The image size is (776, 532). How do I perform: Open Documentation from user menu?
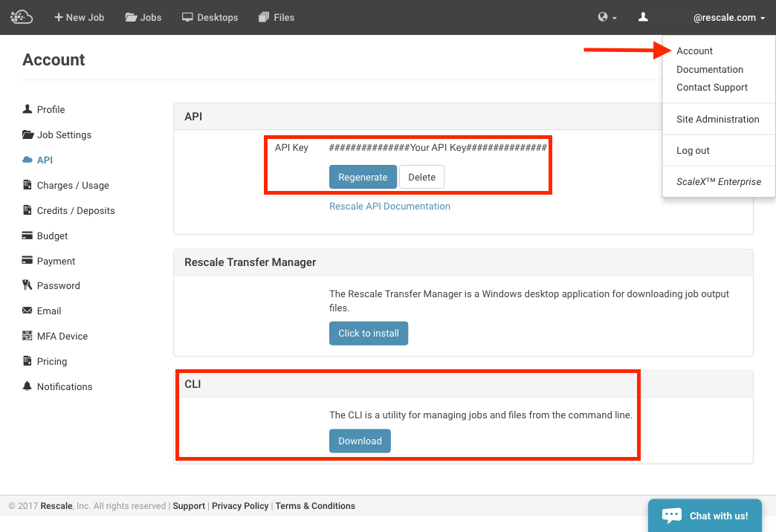coord(710,69)
